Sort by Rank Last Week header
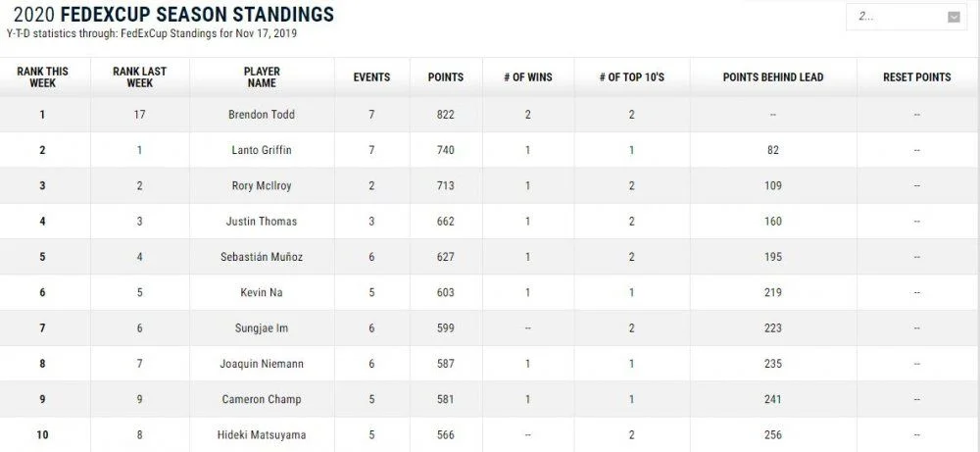The height and width of the screenshot is (452, 980). tap(139, 76)
